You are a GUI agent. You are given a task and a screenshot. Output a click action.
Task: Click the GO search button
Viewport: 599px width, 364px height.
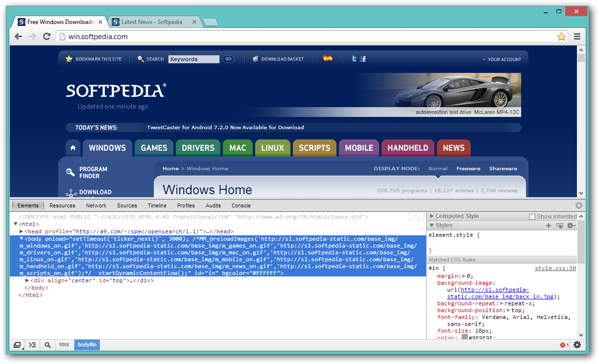coord(228,59)
